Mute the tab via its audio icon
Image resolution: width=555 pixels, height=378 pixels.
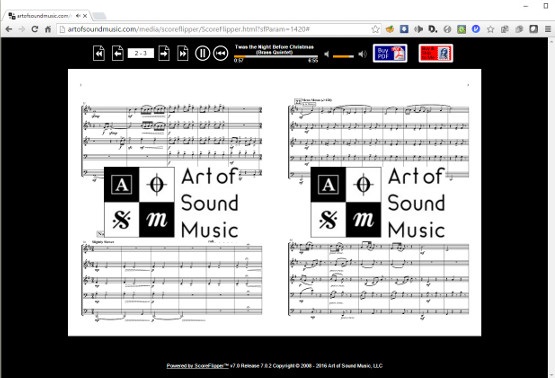78,16
